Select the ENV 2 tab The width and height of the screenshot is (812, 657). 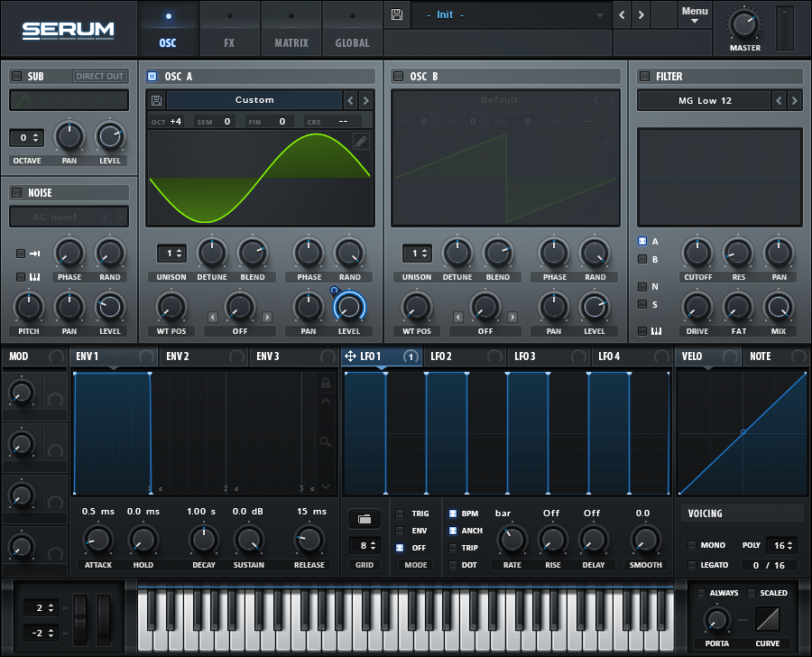click(202, 356)
